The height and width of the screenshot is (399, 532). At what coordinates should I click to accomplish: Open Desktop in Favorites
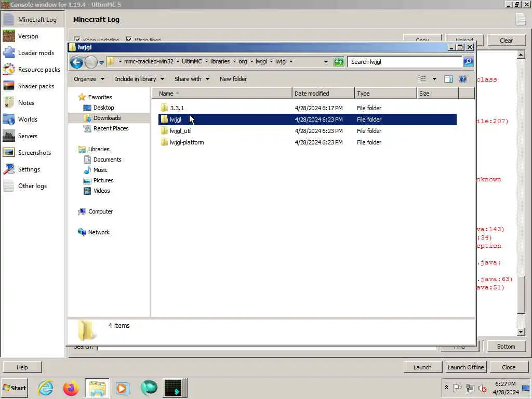tap(103, 108)
